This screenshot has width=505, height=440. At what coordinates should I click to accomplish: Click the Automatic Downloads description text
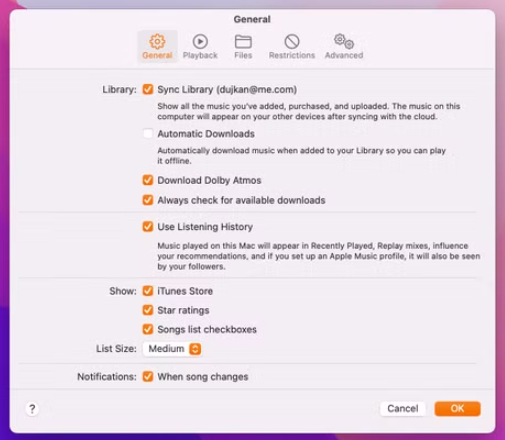click(301, 156)
